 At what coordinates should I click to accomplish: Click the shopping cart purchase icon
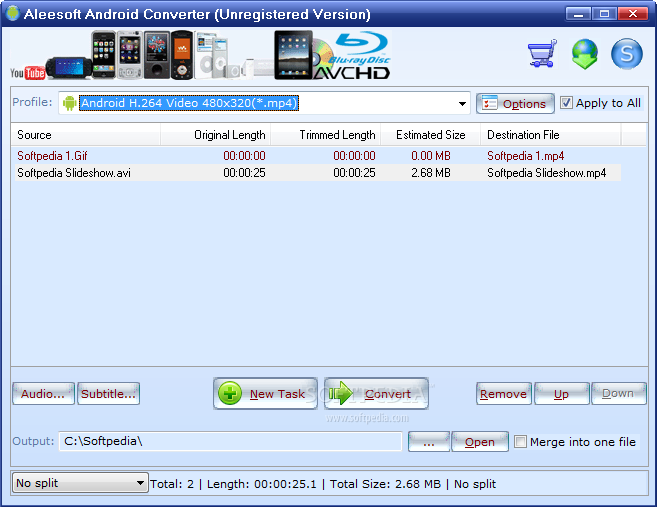pos(543,53)
